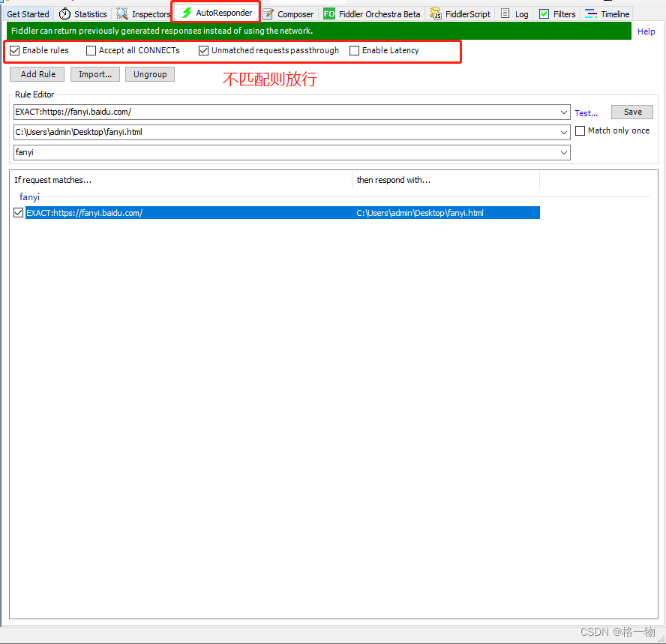
Task: Enable Latency checkbox
Action: coord(354,50)
